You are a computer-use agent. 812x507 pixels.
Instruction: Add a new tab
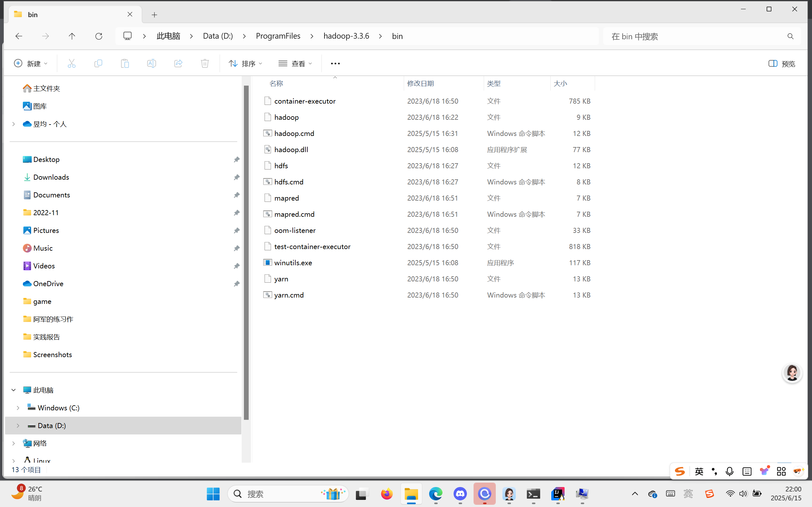154,15
